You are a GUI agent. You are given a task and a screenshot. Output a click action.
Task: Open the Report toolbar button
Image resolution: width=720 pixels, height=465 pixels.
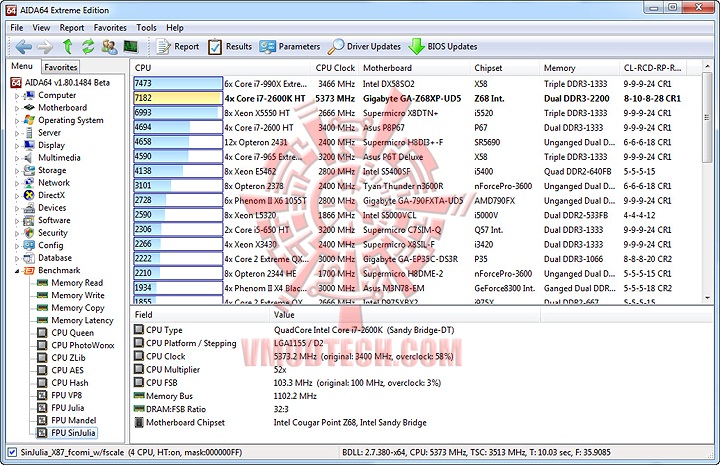178,46
